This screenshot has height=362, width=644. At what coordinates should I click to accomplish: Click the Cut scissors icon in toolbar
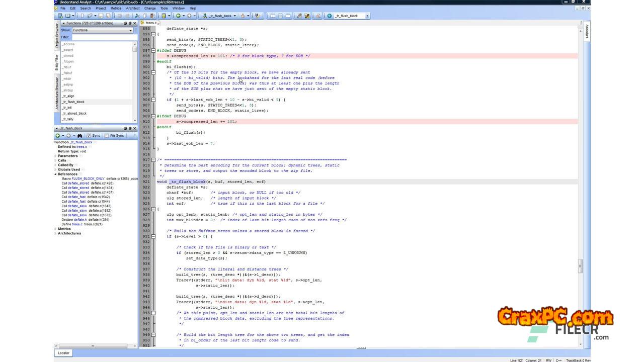(x=137, y=16)
